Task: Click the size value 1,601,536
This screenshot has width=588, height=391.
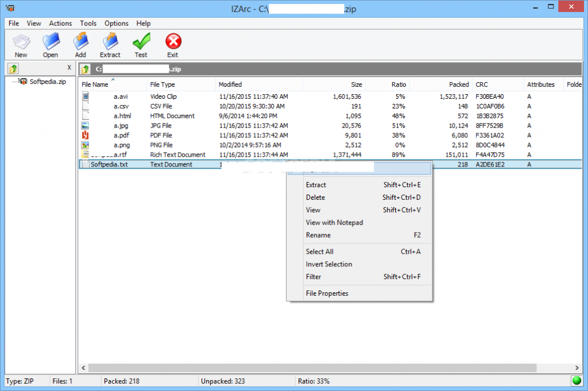Action: click(x=347, y=96)
